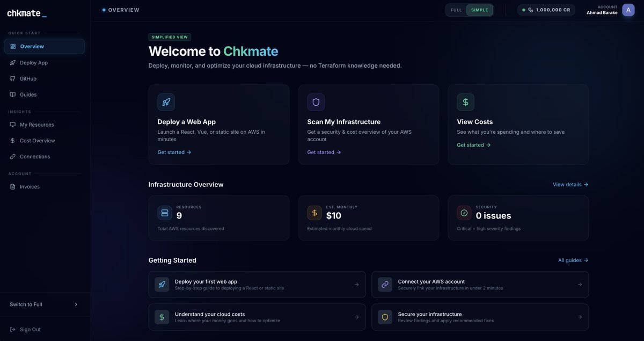The height and width of the screenshot is (341, 644).
Task: Click the View Costs card title
Action: click(475, 122)
